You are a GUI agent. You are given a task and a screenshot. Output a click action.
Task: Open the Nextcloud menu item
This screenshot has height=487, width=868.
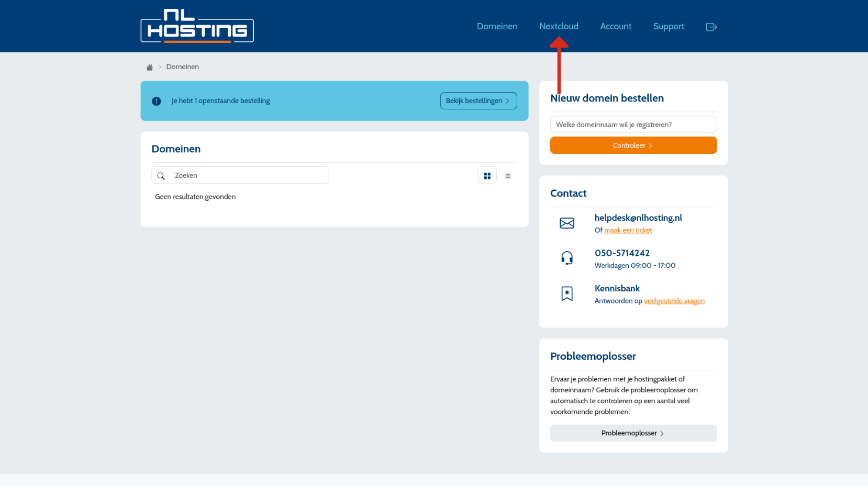coord(559,26)
